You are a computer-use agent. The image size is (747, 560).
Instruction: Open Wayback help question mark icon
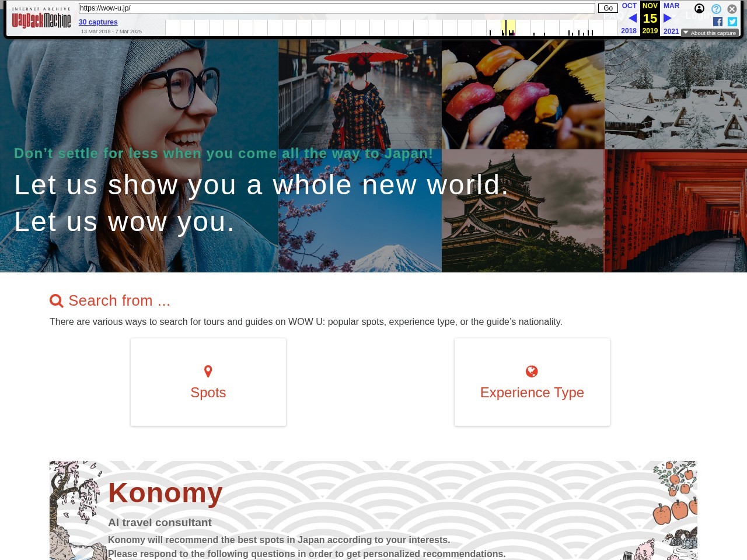tap(716, 9)
